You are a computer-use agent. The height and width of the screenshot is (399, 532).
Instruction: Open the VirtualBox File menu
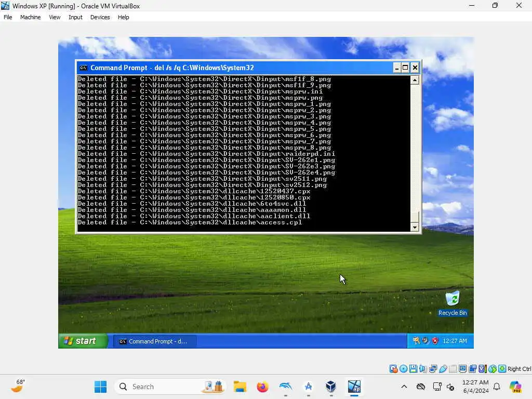click(x=8, y=17)
